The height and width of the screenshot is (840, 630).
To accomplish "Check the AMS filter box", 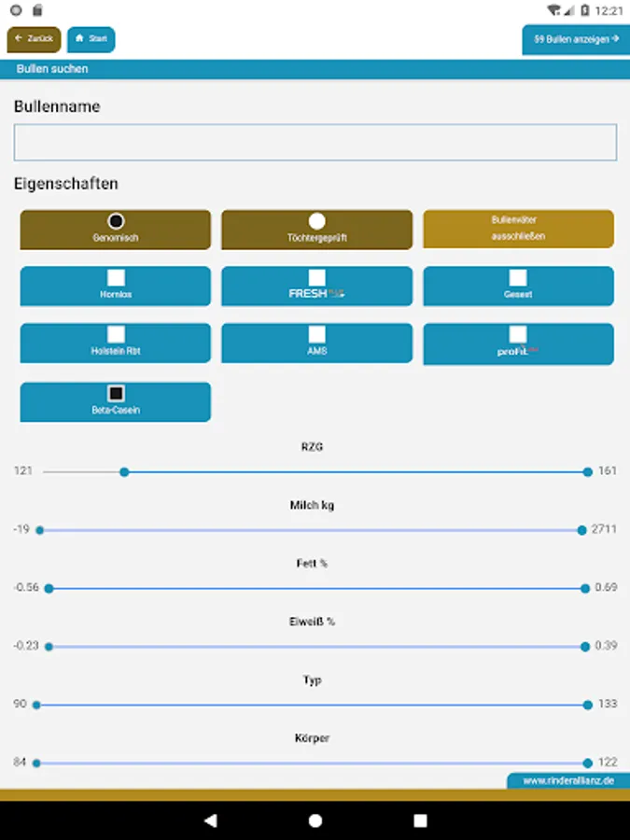I will coord(316,334).
